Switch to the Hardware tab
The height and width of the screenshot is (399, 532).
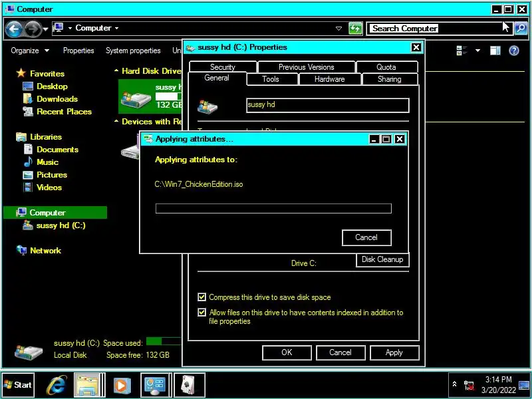329,79
